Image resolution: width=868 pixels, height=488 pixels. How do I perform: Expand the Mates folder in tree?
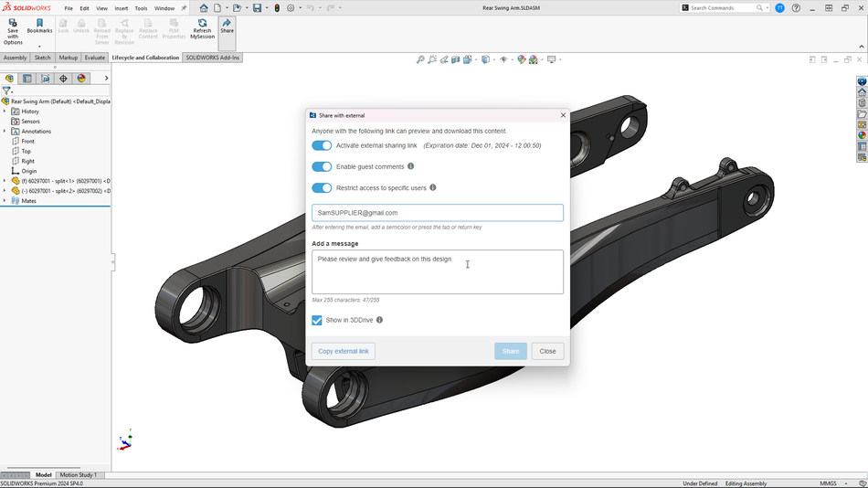coord(5,201)
